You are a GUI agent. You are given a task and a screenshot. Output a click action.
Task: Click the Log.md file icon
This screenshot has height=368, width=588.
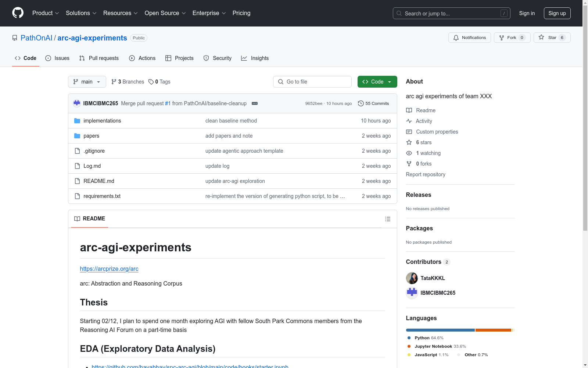coord(77,166)
